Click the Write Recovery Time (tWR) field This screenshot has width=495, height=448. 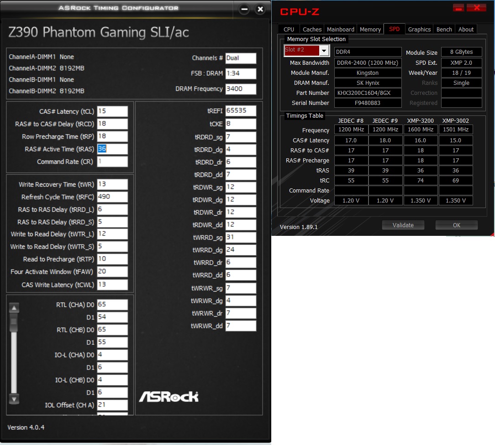pyautogui.click(x=112, y=185)
